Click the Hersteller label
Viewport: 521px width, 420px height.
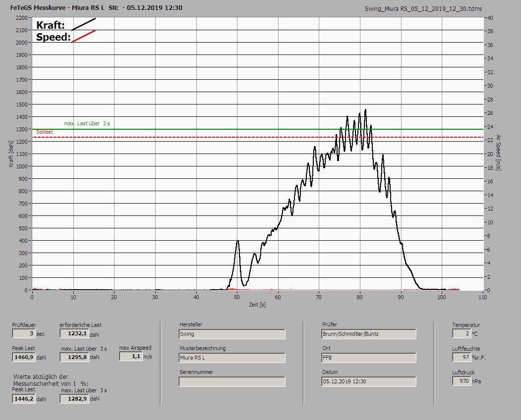(191, 324)
